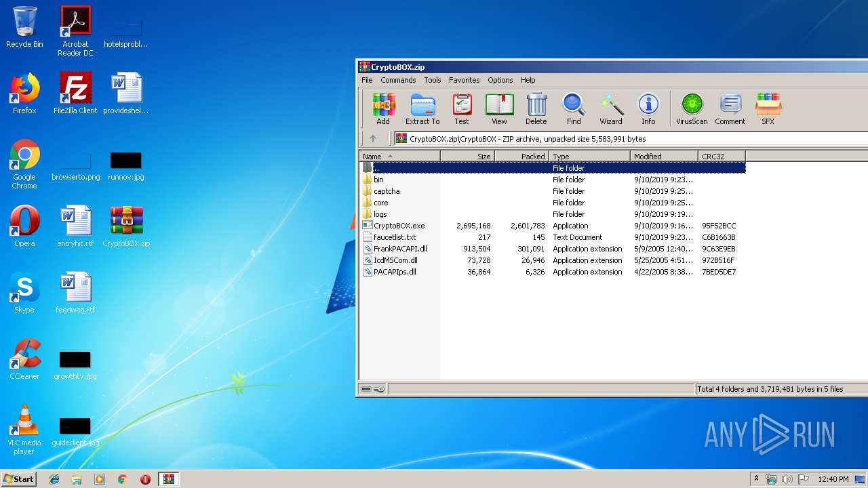868x488 pixels.
Task: Open Acrobat Reader DC desktop shortcut
Action: pos(75,32)
